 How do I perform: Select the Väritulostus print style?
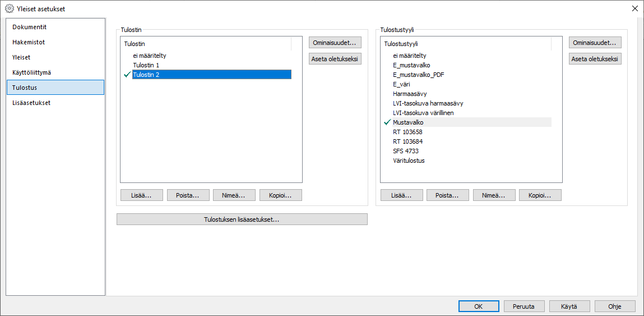click(x=409, y=161)
